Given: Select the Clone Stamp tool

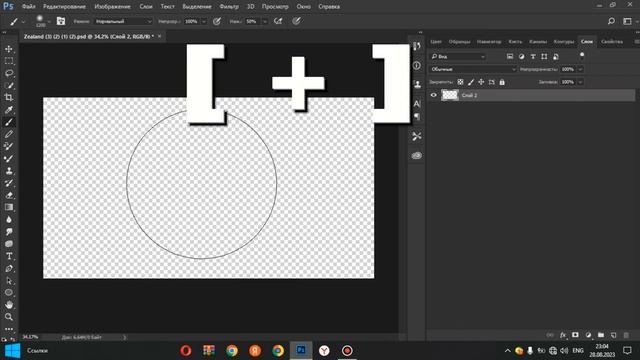Looking at the screenshot, I should coord(9,171).
